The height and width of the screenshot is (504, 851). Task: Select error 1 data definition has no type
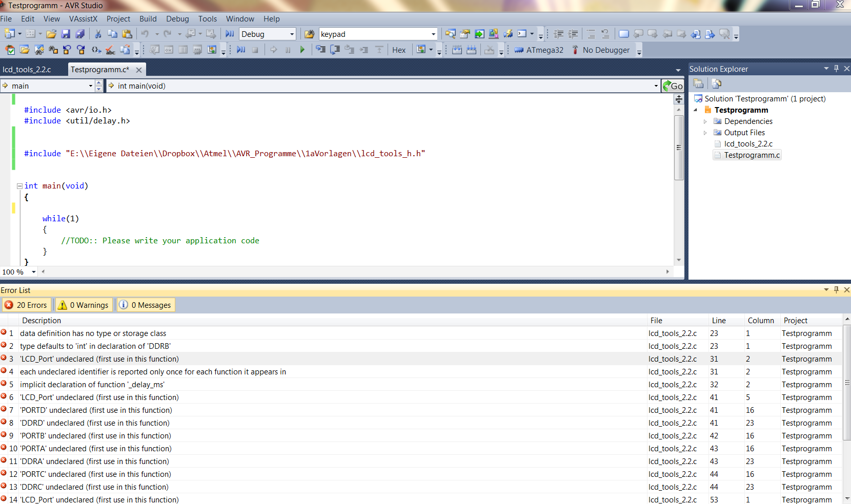coord(420,333)
